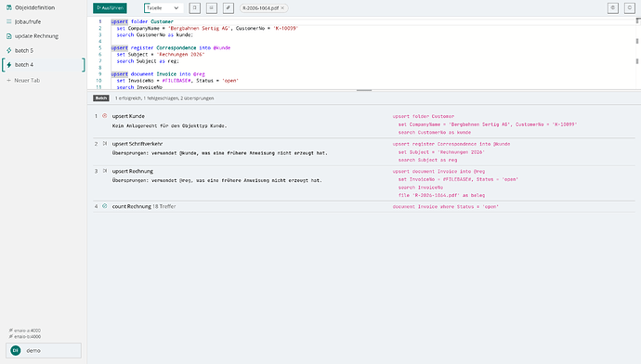The height and width of the screenshot is (364, 641).
Task: Click result code "document Invoice where Status = 'open'"
Action: pyautogui.click(x=446, y=207)
